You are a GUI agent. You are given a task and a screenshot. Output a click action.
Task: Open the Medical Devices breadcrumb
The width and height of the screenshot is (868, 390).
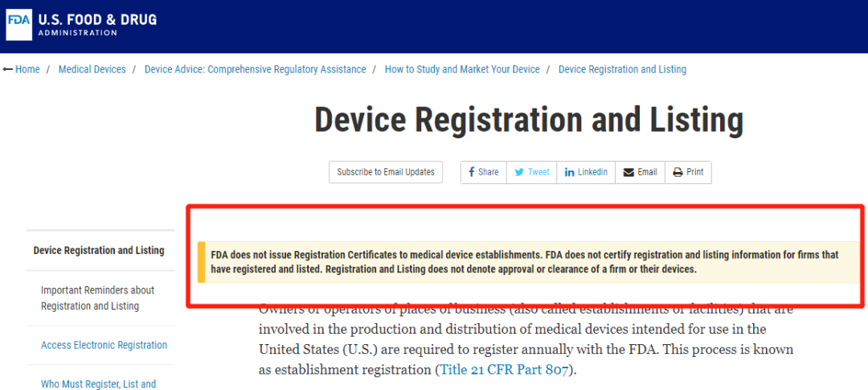pos(92,69)
